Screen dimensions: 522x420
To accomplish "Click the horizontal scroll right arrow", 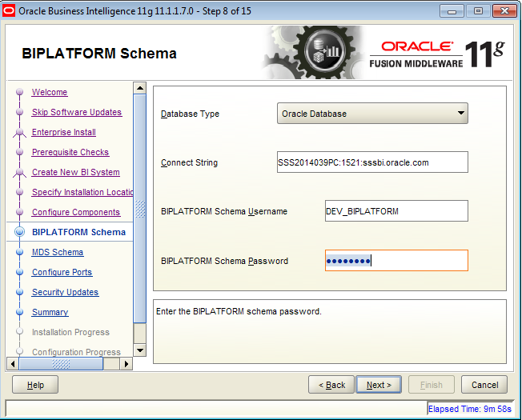I will click(126, 364).
